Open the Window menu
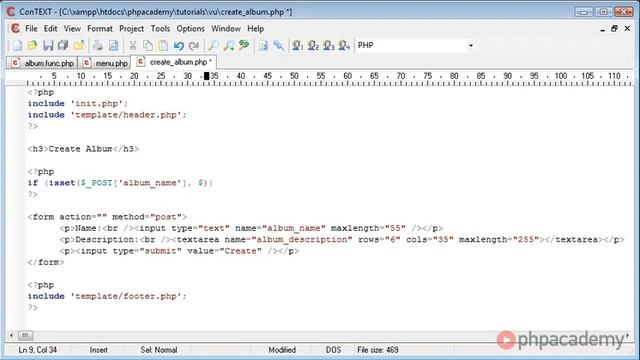The height and width of the screenshot is (360, 640). [x=226, y=29]
